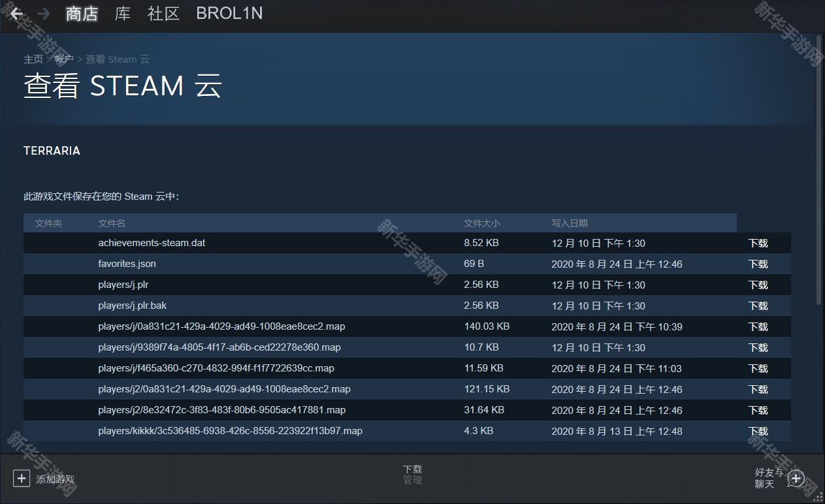Open the Friends and Chat bubble icon
Image resolution: width=825 pixels, height=504 pixels.
pos(796,479)
